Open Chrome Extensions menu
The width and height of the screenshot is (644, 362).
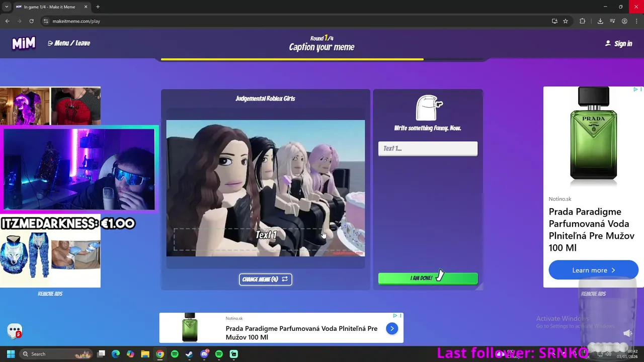click(583, 21)
